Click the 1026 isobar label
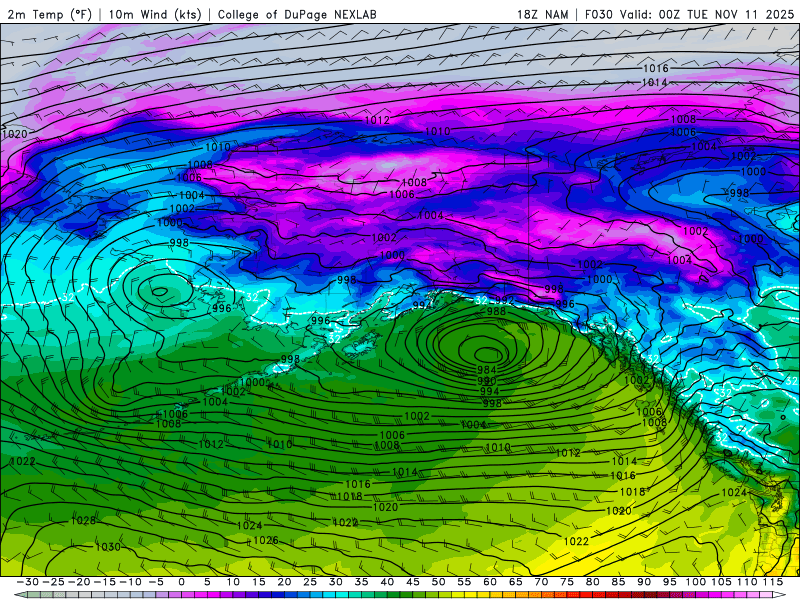Viewport: 800px width, 600px height. pyautogui.click(x=266, y=540)
